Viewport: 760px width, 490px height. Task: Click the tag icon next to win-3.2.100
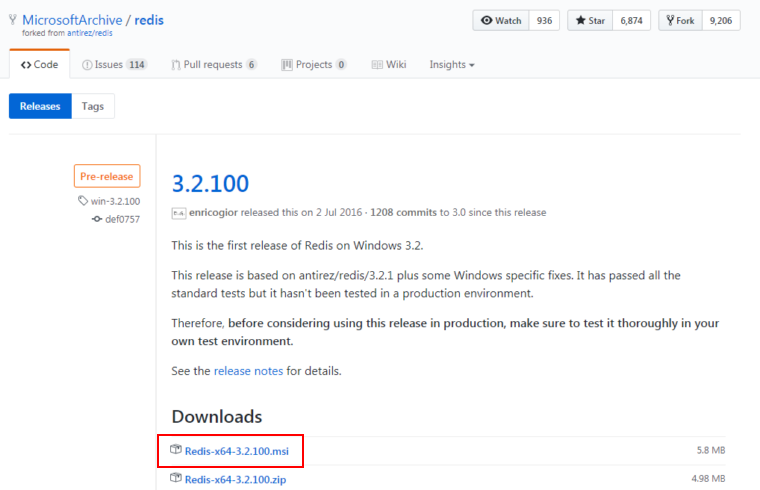pyautogui.click(x=83, y=201)
